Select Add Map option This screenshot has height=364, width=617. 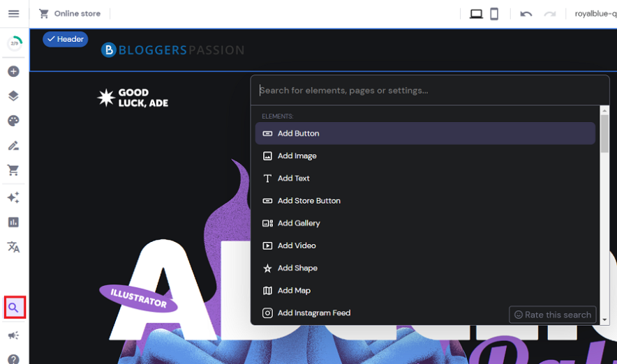tap(425, 290)
